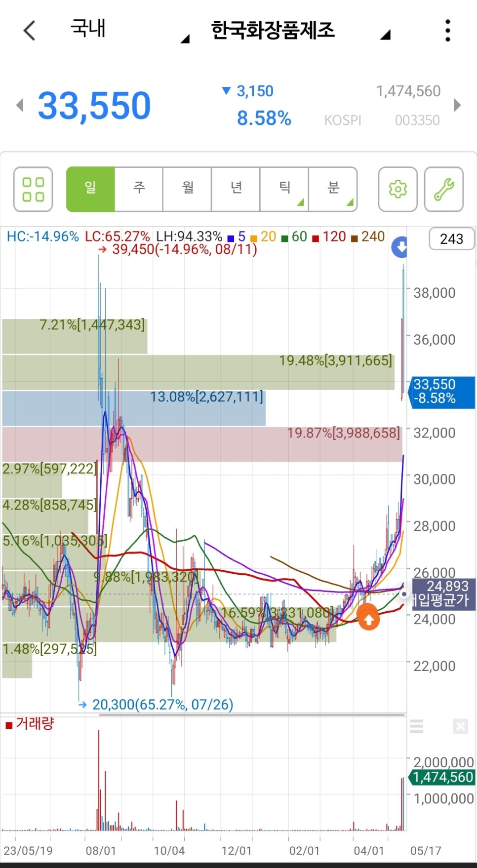Edit the 243 candle count field
This screenshot has height=868, width=477.
451,239
